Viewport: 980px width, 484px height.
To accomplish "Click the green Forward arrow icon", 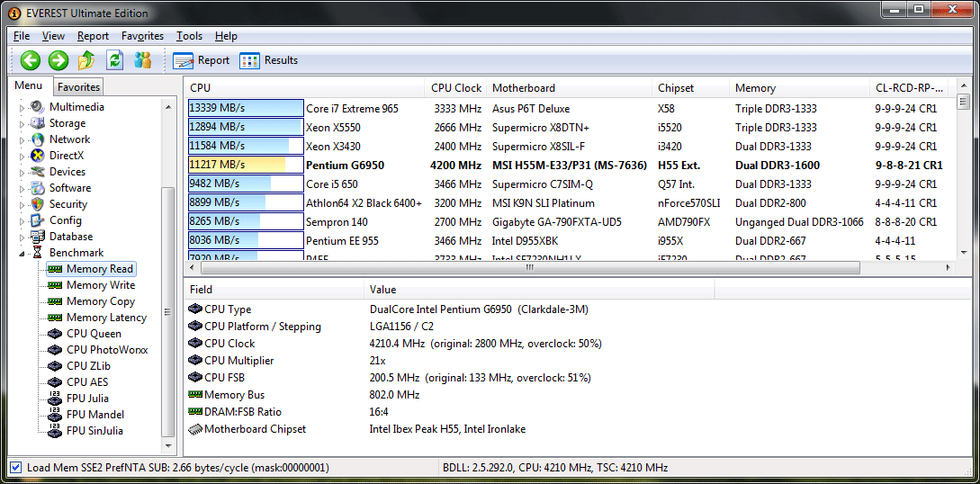I will coord(58,60).
